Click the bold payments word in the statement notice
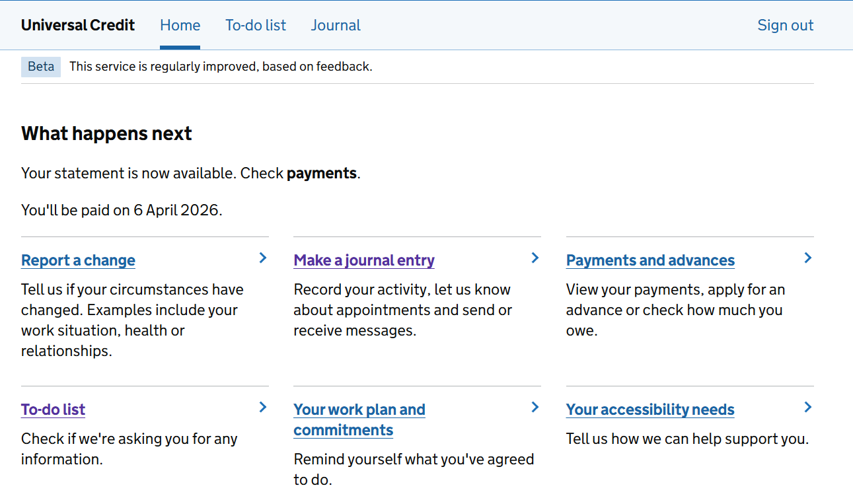 click(321, 174)
